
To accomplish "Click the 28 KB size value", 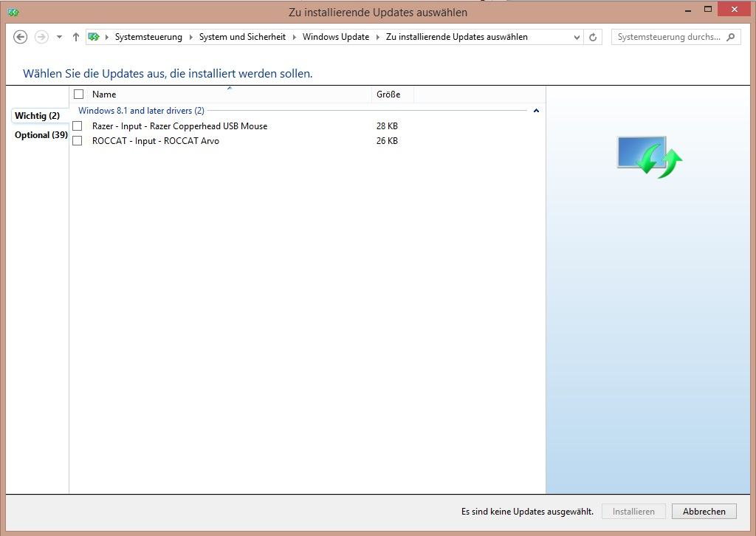I will [x=387, y=126].
